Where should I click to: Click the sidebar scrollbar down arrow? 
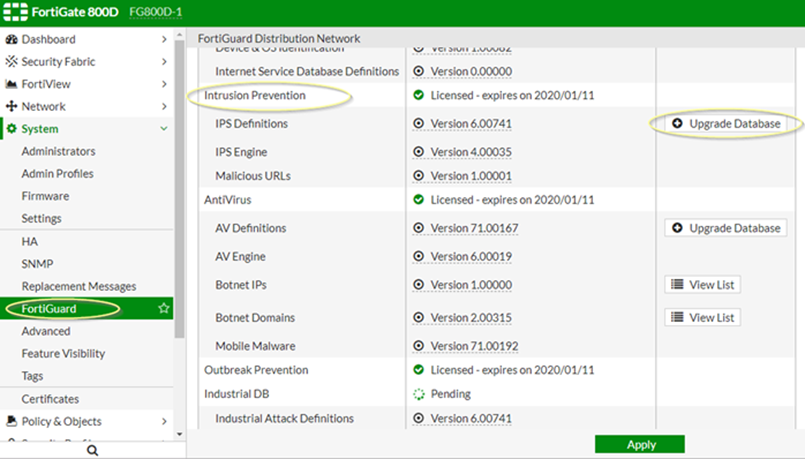(179, 434)
